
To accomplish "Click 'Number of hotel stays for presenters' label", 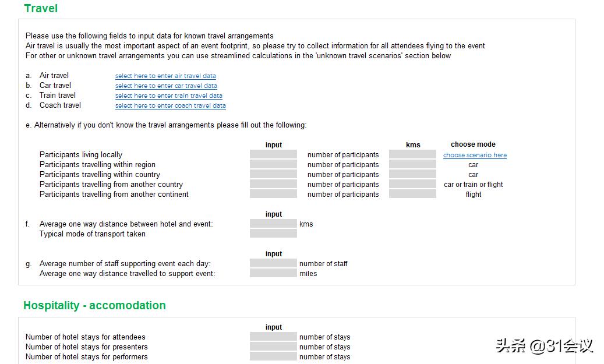I will pos(87,347).
